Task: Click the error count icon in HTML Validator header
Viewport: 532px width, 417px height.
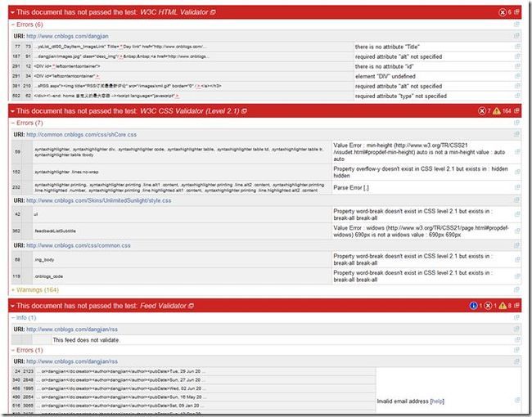Action: [x=503, y=12]
